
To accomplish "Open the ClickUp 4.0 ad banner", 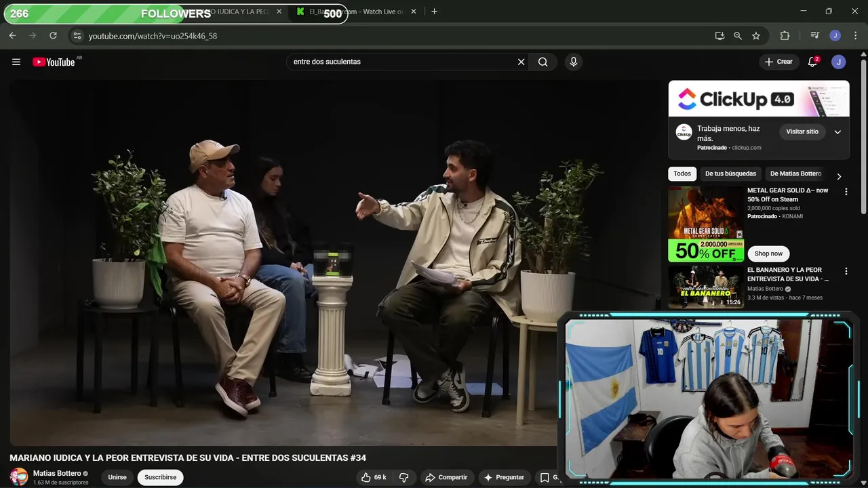I will (x=759, y=99).
